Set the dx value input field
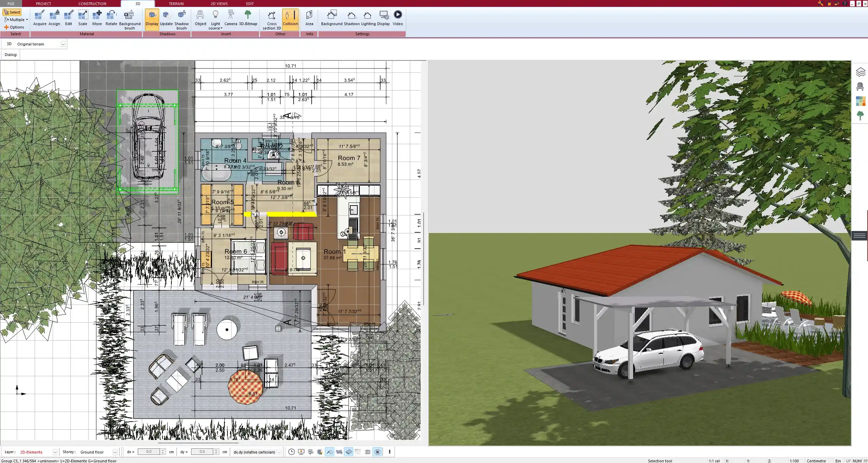Image resolution: width=868 pixels, height=463 pixels. point(149,451)
